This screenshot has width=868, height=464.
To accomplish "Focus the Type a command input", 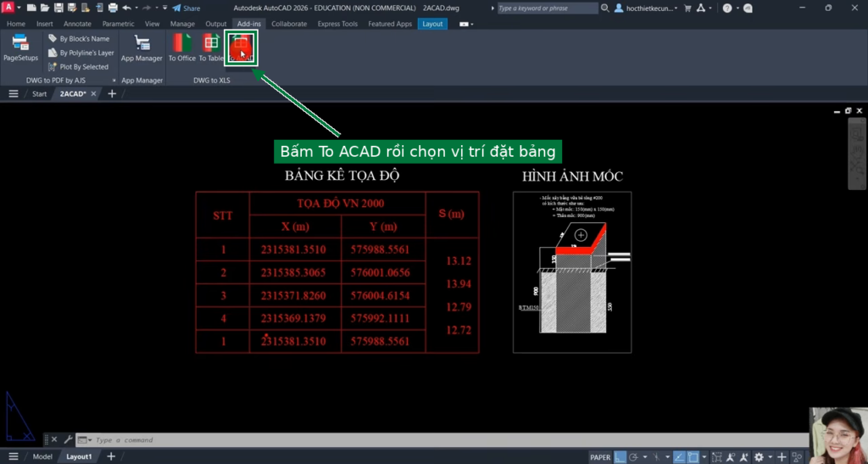I will tap(442, 439).
